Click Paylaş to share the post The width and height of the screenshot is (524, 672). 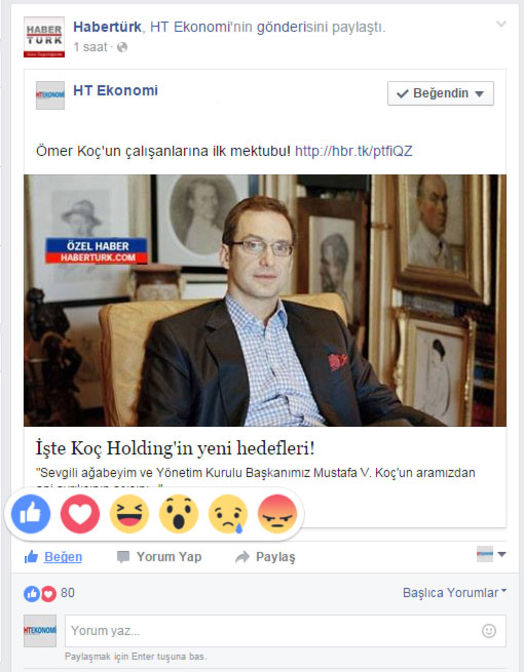point(265,557)
